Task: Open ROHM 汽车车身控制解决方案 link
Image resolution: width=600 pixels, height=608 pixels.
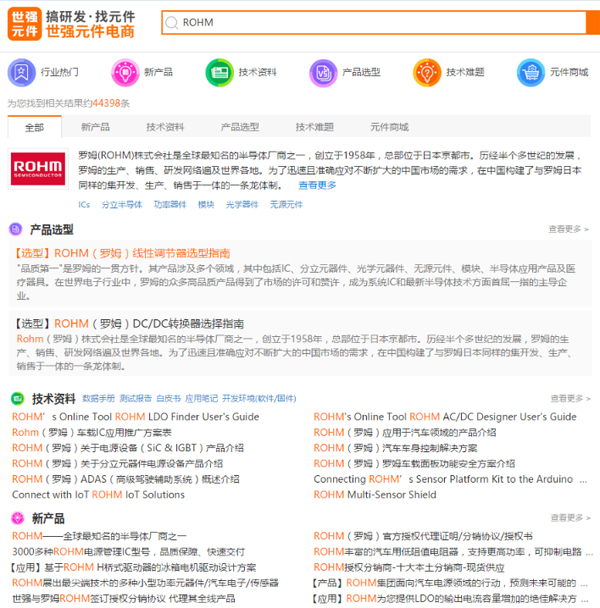Action: coord(395,448)
